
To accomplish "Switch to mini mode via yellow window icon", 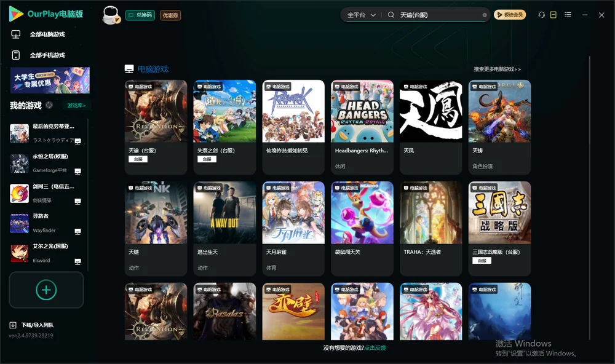I will click(x=553, y=15).
